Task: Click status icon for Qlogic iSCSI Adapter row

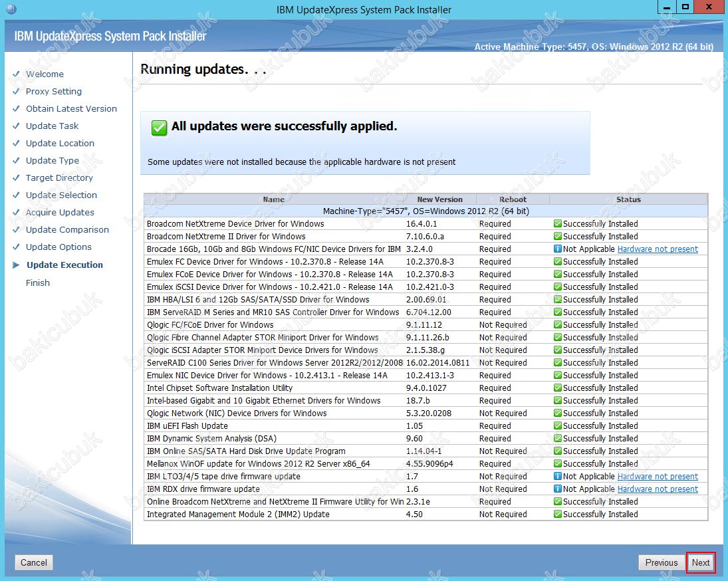Action: click(x=558, y=350)
